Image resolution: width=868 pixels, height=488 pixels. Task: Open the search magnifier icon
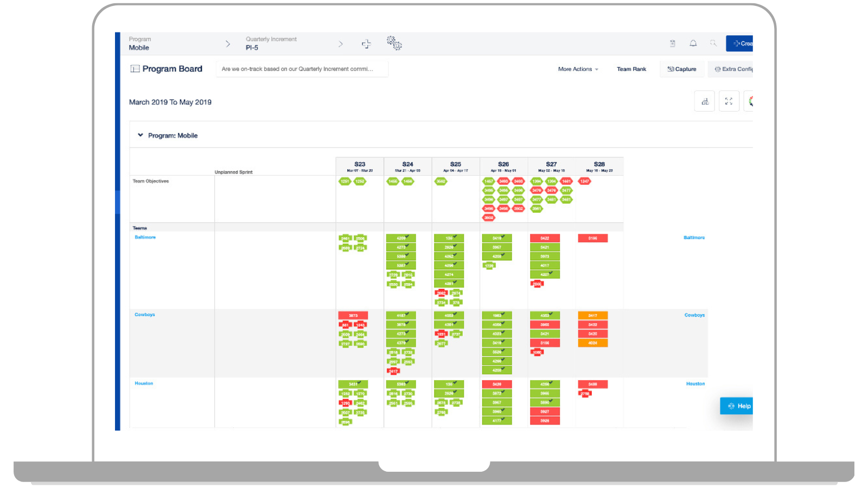point(713,43)
